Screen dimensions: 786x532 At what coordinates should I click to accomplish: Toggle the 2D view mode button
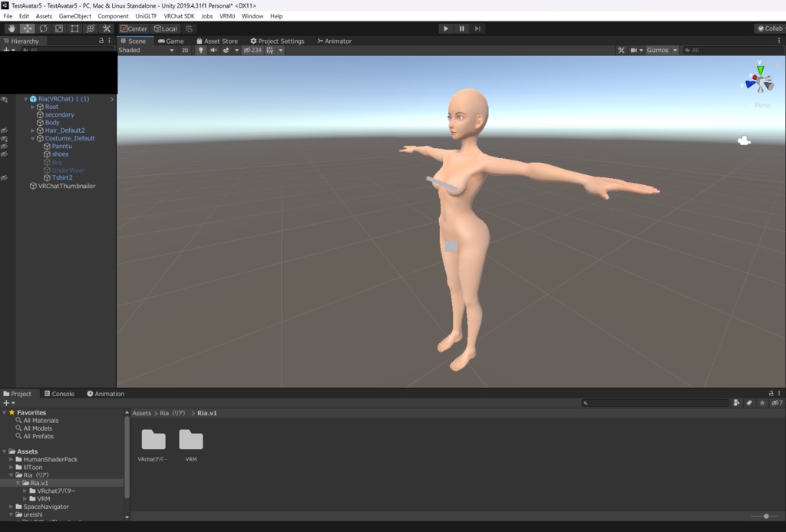tap(185, 50)
